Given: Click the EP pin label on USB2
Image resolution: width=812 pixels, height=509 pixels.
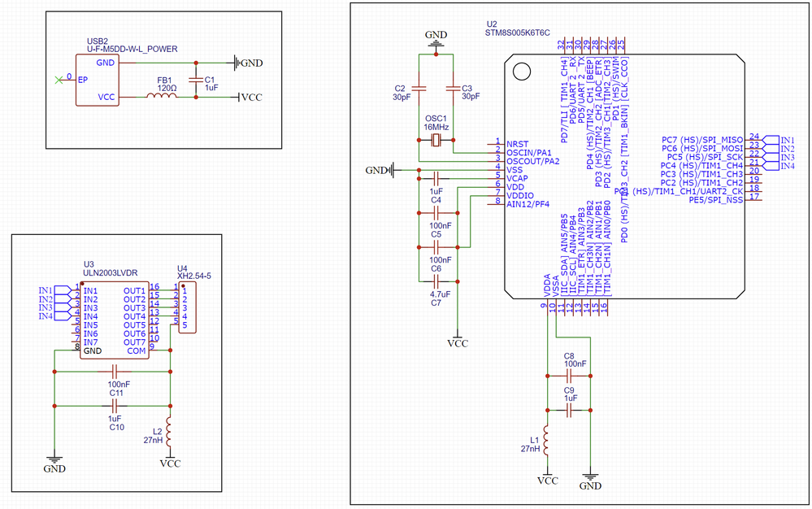Looking at the screenshot, I should tap(83, 80).
